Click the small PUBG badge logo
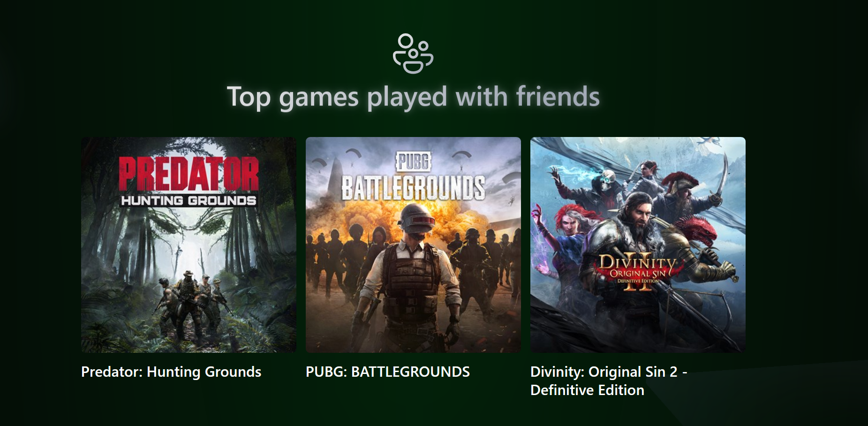Viewport: 868px width, 426px height. (414, 161)
